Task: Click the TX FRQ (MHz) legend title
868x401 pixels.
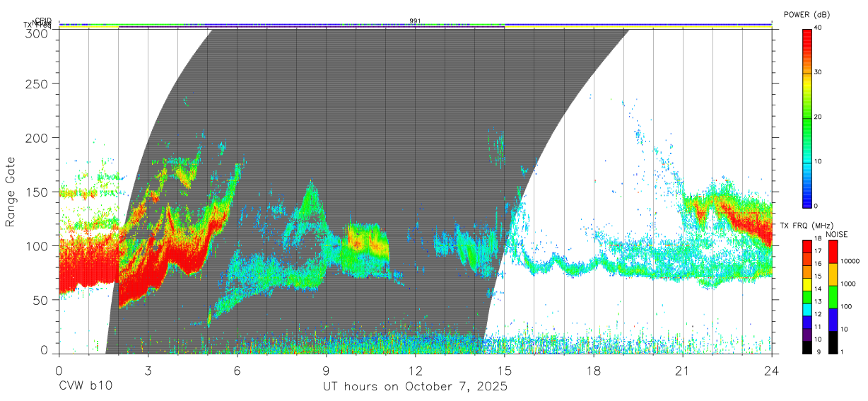Action: coord(807,226)
